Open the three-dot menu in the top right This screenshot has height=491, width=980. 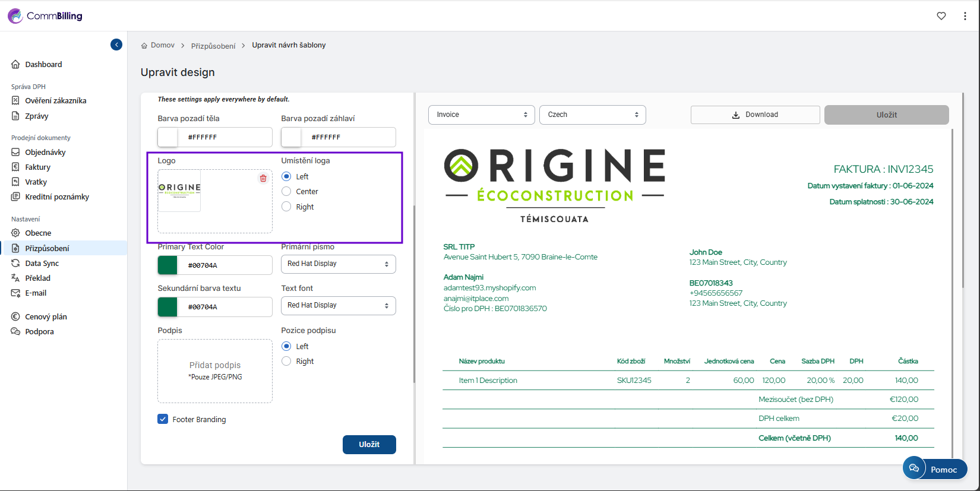965,16
